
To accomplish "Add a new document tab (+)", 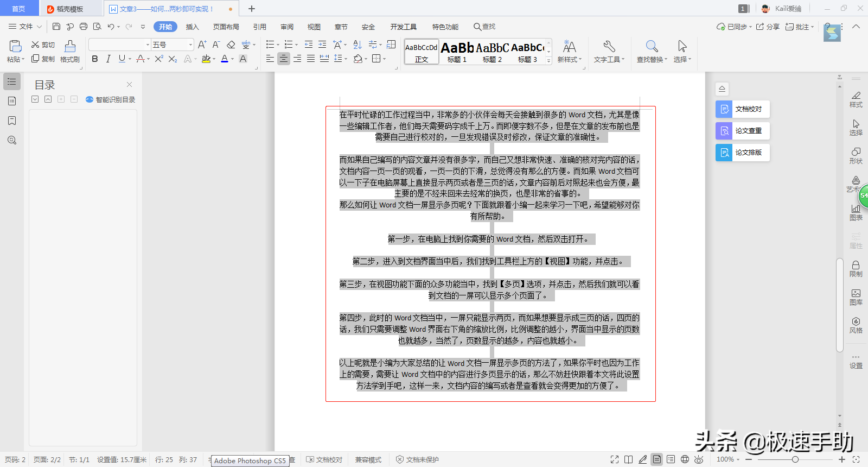I will [x=252, y=9].
